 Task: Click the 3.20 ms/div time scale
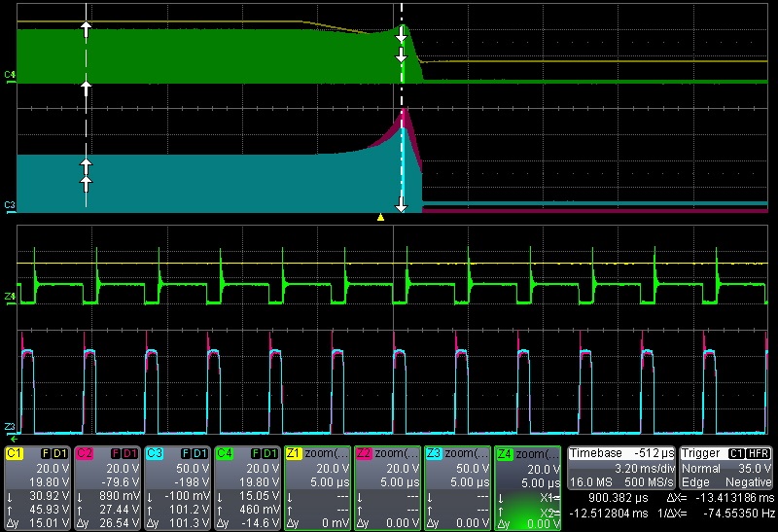[643, 468]
